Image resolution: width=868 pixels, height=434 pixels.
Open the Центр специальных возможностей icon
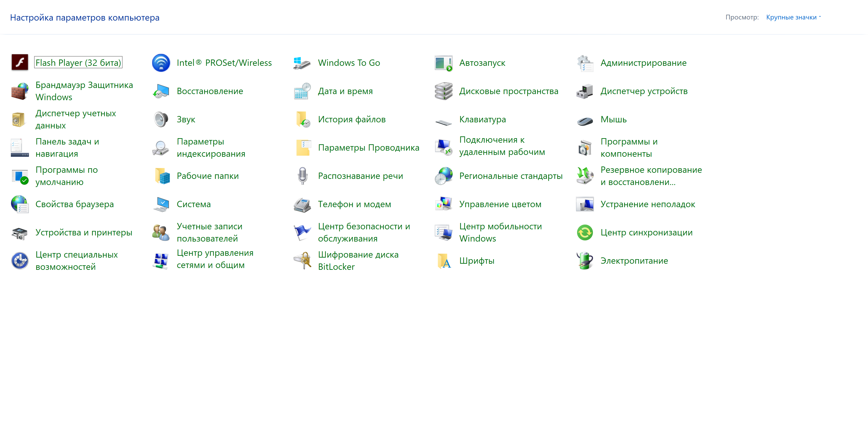point(19,261)
